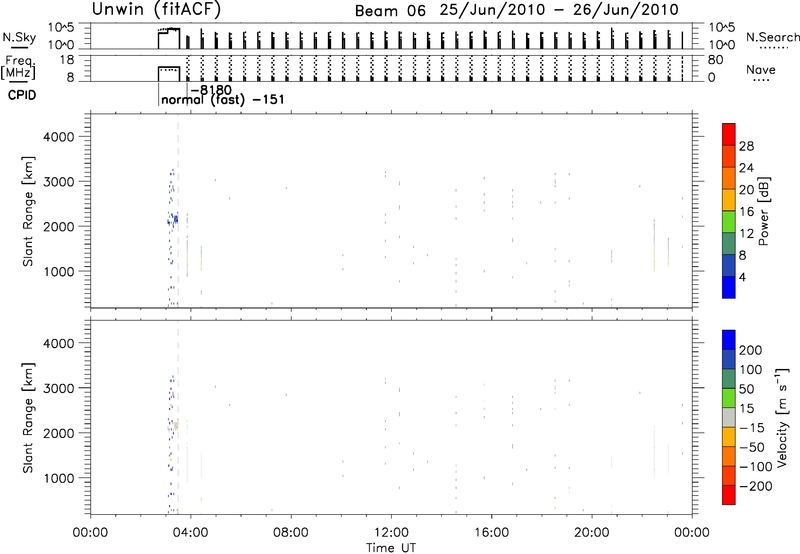Click the "16:00" time tick label
800x554 pixels.
[491, 533]
